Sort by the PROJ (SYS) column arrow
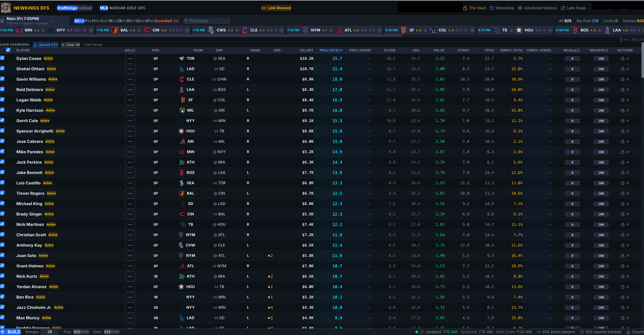The width and height of the screenshot is (644, 335). 341,50
